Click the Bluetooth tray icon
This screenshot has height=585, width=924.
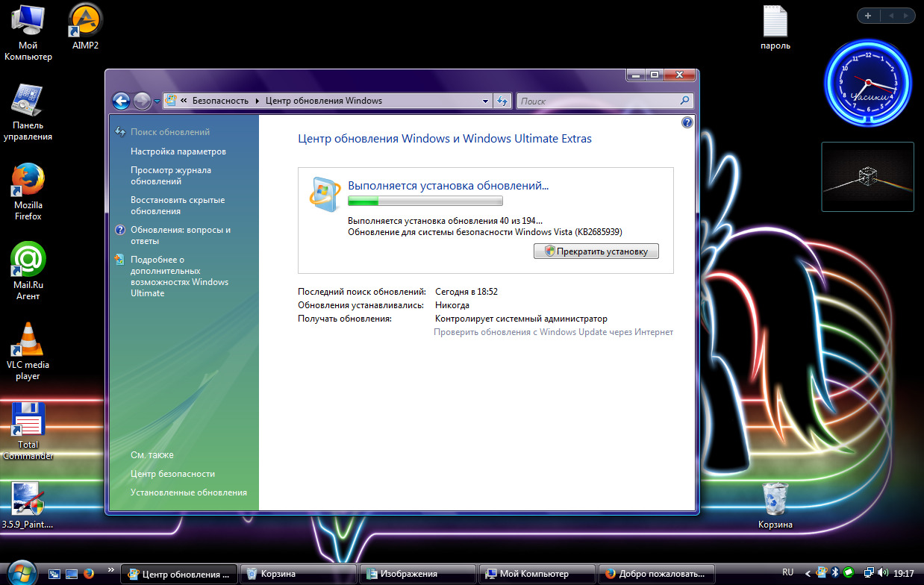pyautogui.click(x=835, y=573)
